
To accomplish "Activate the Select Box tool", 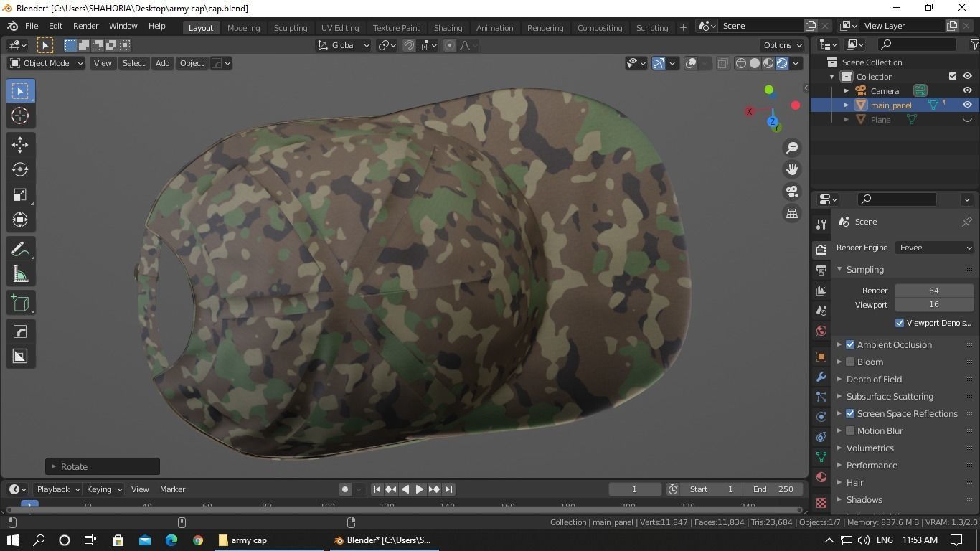I will (20, 90).
